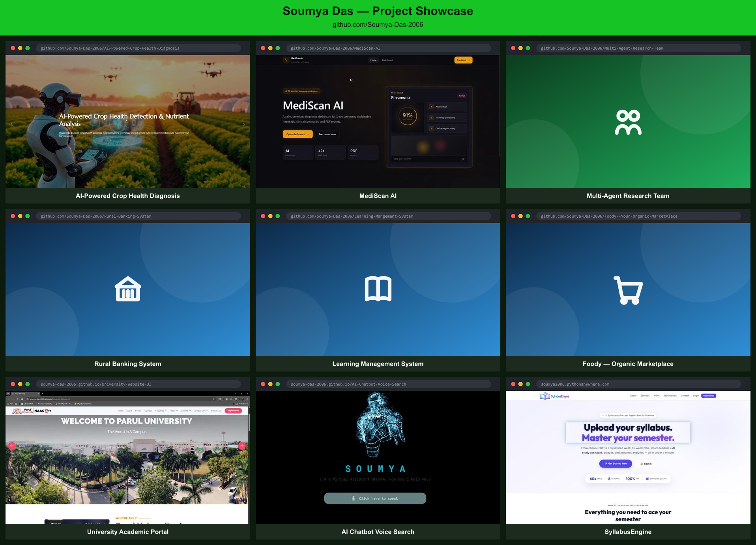Click the pink right arrow on Parul University banner
This screenshot has width=756, height=545.
pos(242,446)
